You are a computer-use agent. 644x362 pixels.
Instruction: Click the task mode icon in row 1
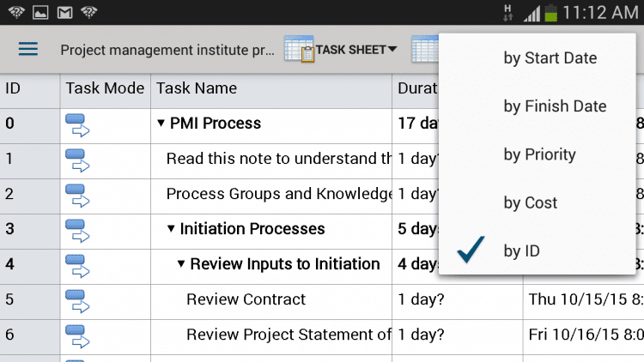77,159
